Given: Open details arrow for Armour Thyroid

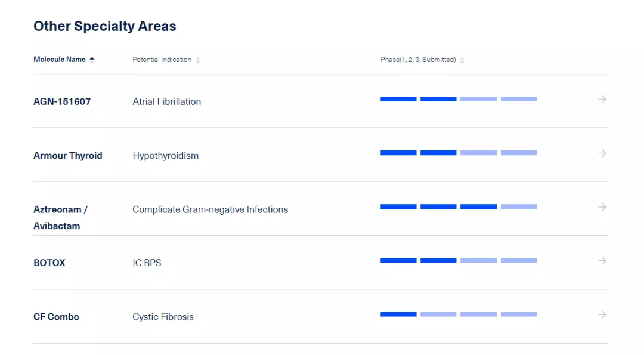Looking at the screenshot, I should coord(602,153).
